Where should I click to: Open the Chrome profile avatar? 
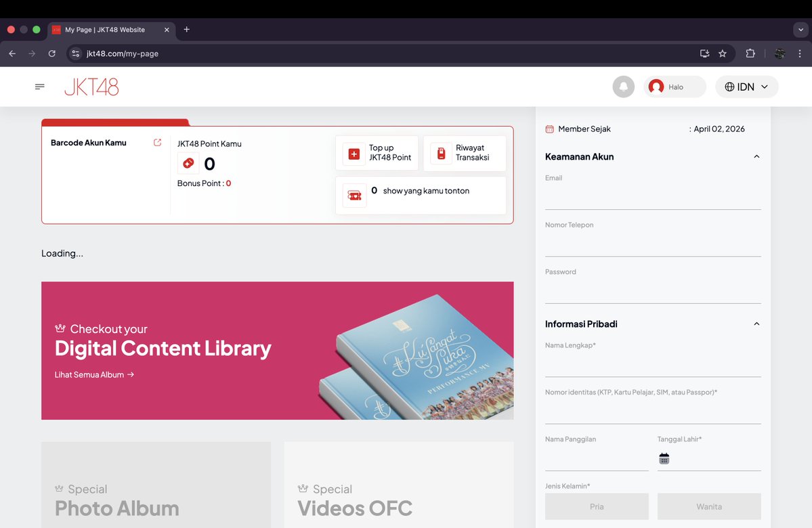780,53
